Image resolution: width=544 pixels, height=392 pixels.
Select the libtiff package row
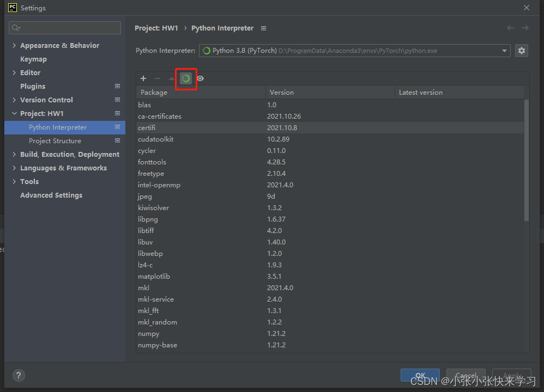330,230
